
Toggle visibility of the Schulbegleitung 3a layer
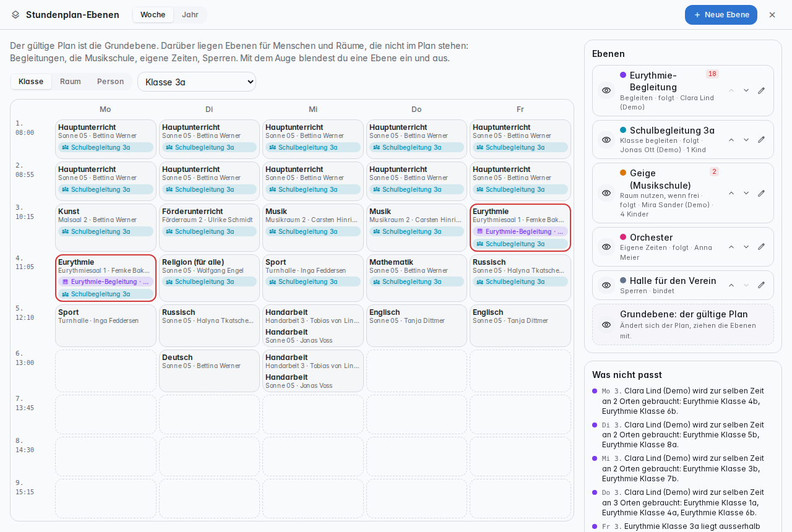pyautogui.click(x=606, y=140)
